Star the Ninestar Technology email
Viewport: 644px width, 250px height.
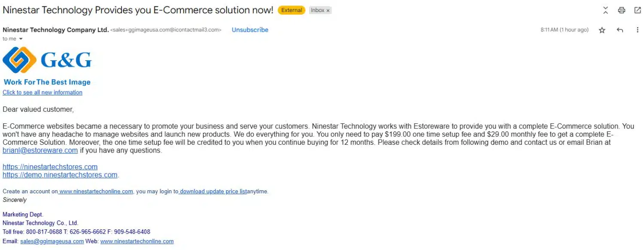click(x=602, y=30)
